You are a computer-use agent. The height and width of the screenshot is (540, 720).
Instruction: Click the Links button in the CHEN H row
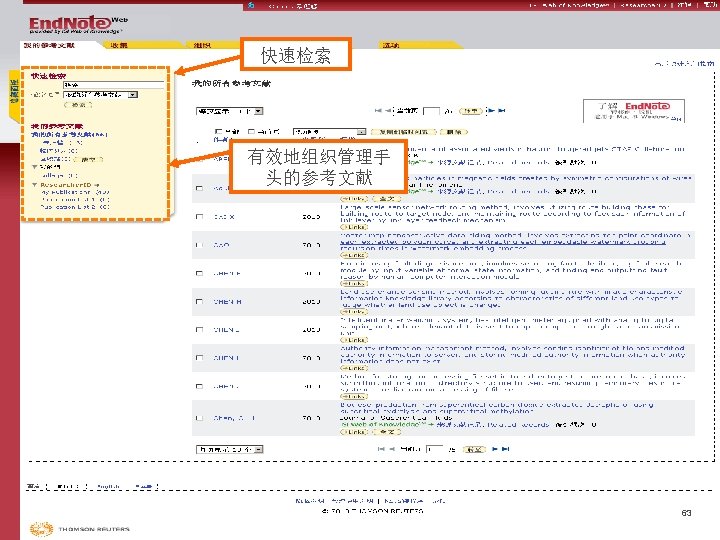coord(354,312)
